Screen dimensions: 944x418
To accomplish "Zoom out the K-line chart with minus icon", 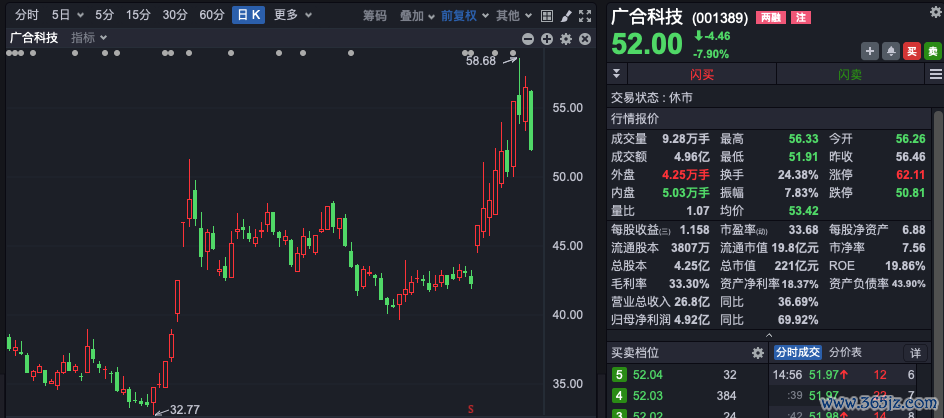I will (528, 39).
